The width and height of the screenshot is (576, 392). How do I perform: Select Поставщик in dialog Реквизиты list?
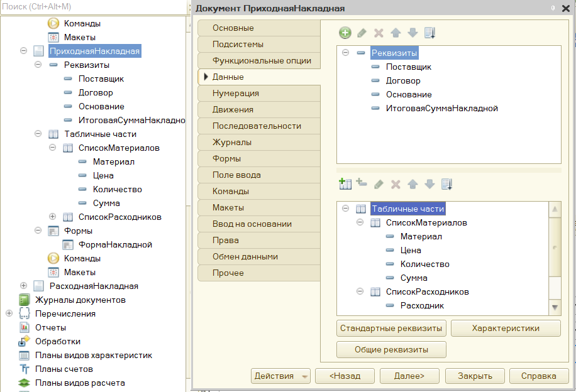point(409,67)
